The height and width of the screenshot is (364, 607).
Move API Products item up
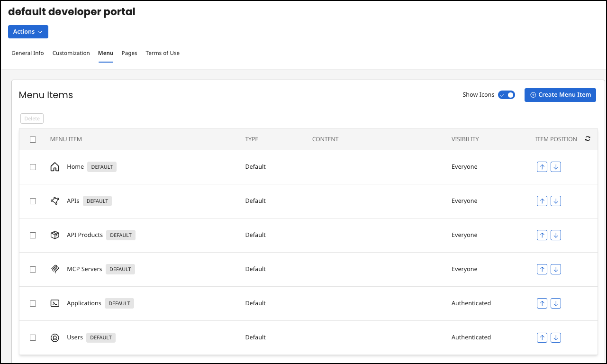[542, 235]
